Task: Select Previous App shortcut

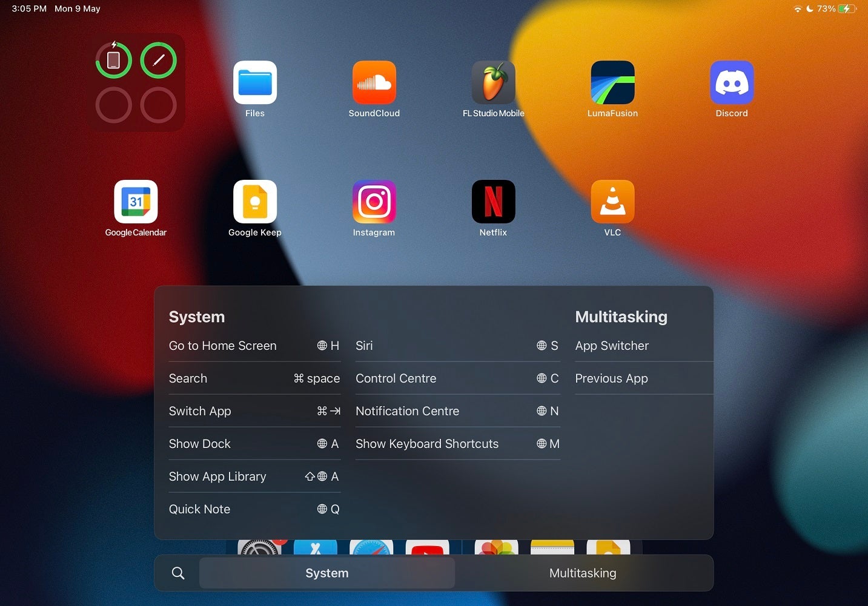Action: click(644, 378)
